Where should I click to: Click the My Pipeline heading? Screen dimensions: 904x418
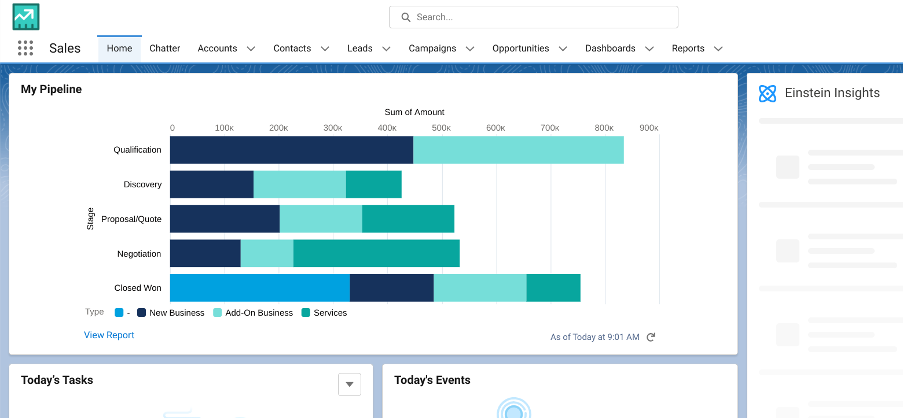[51, 89]
